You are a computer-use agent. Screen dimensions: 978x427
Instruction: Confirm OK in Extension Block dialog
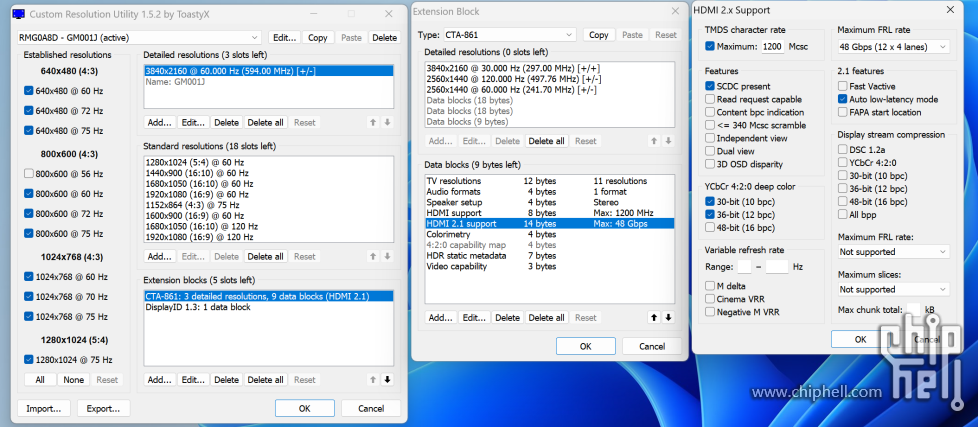point(586,346)
